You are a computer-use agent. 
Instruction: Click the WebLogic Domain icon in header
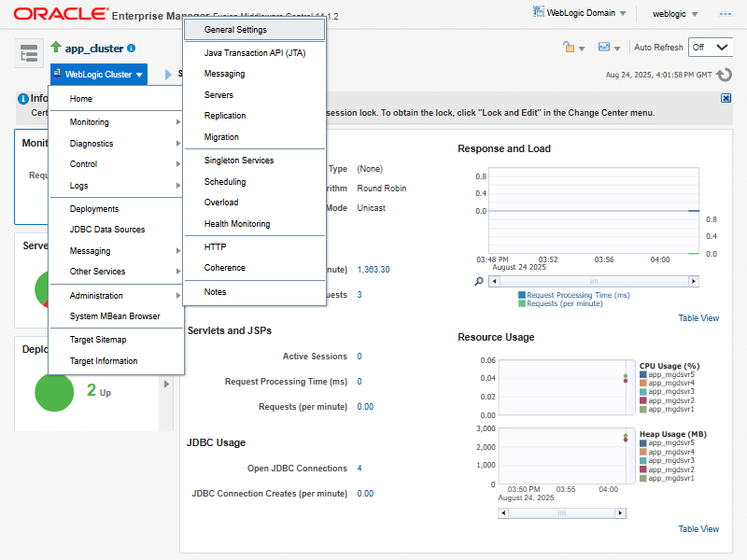(539, 12)
